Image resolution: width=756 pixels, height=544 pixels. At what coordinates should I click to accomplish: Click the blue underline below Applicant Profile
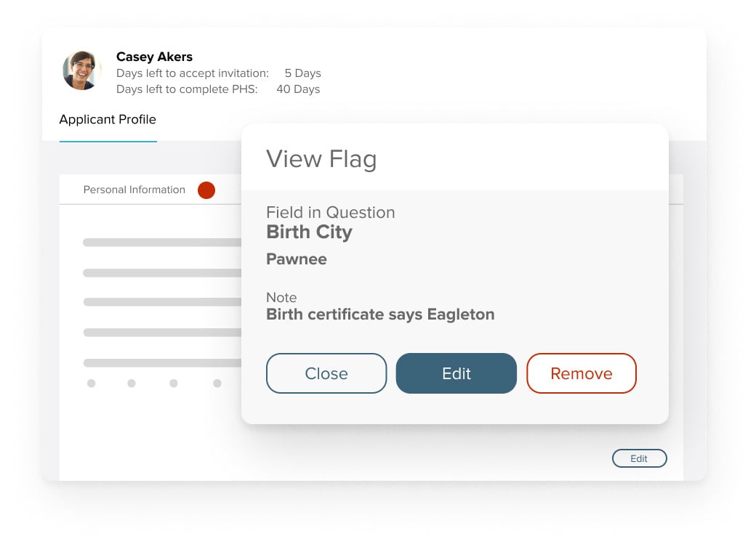coord(108,142)
